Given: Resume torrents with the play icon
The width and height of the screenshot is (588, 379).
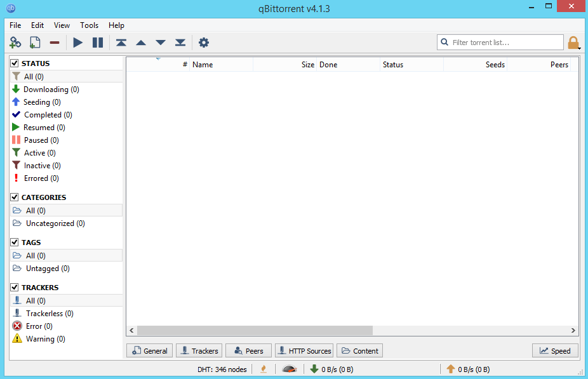Looking at the screenshot, I should coord(77,43).
